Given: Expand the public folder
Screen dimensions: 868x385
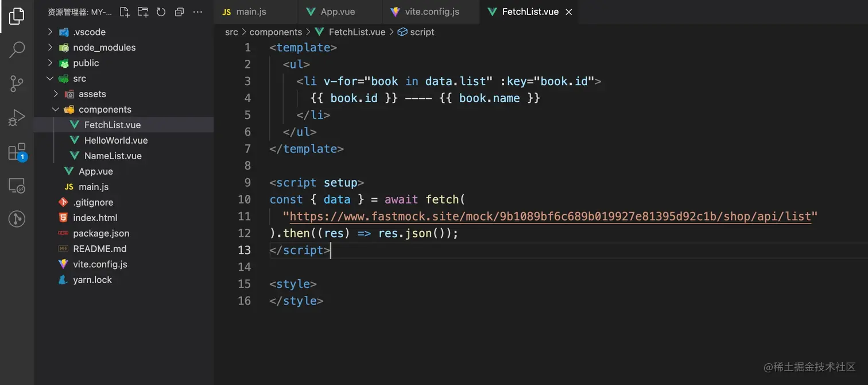Looking at the screenshot, I should pos(124,63).
